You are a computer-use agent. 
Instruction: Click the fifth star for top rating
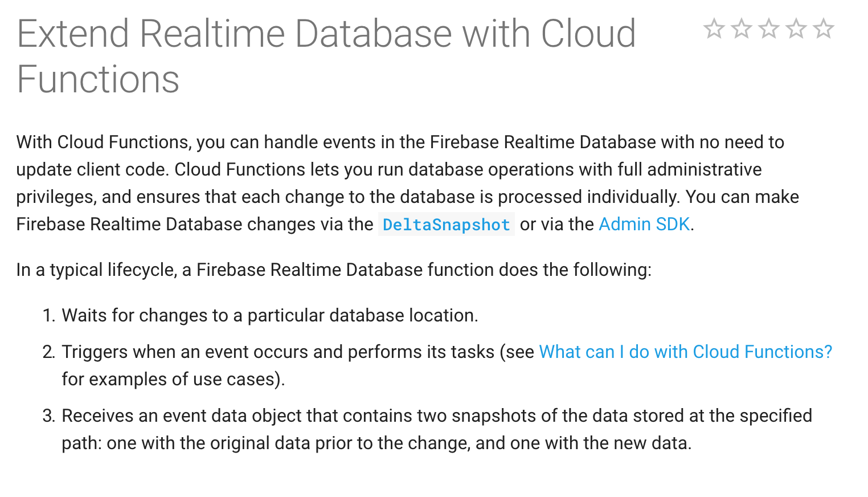click(823, 28)
